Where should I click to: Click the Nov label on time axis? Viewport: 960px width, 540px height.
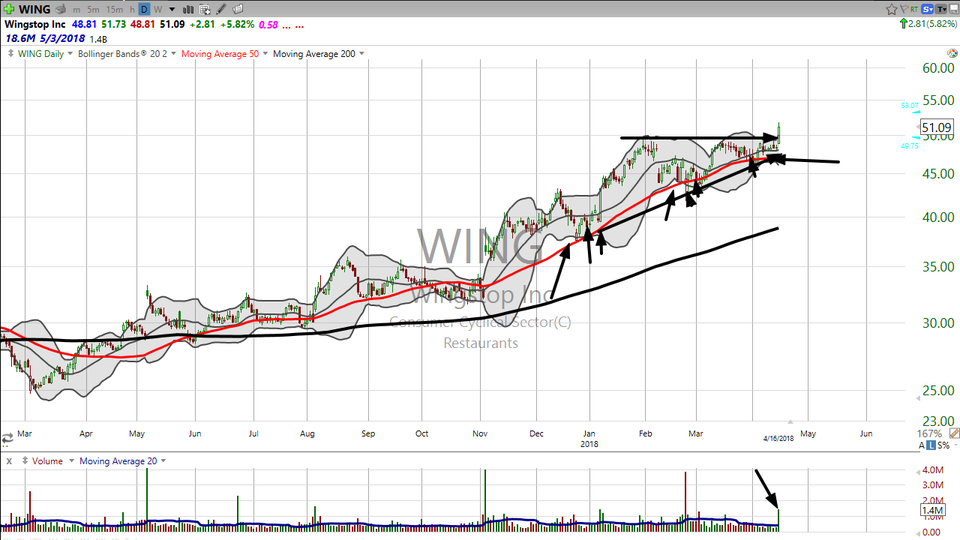[x=480, y=433]
